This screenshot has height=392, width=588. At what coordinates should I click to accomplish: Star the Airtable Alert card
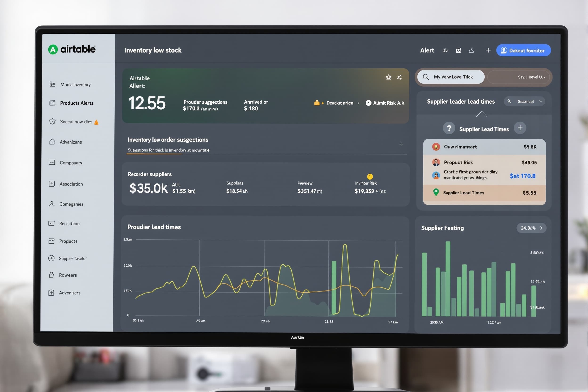388,77
